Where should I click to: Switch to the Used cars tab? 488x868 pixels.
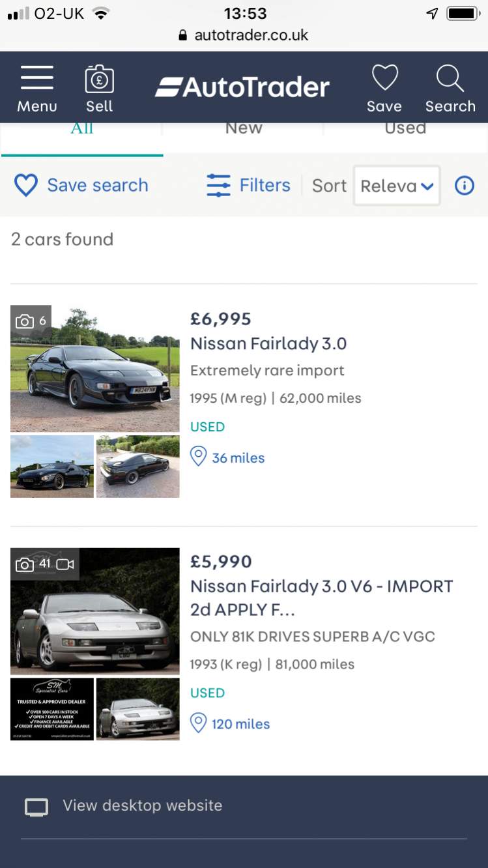[405, 129]
